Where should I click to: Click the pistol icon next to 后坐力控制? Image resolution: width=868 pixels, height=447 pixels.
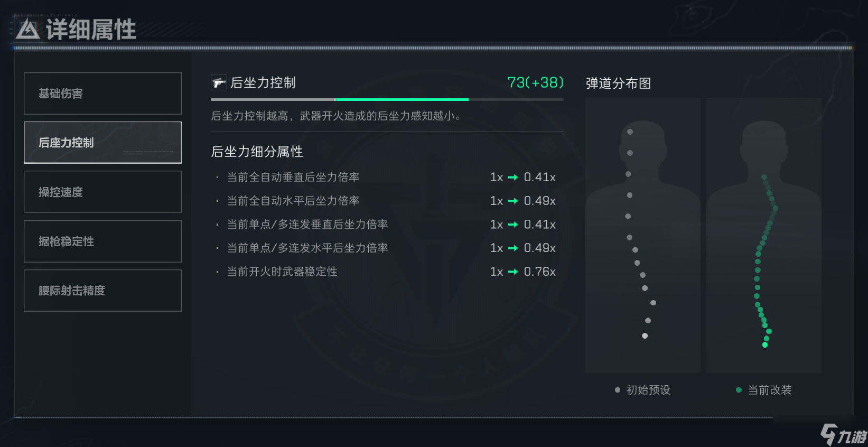pyautogui.click(x=219, y=83)
